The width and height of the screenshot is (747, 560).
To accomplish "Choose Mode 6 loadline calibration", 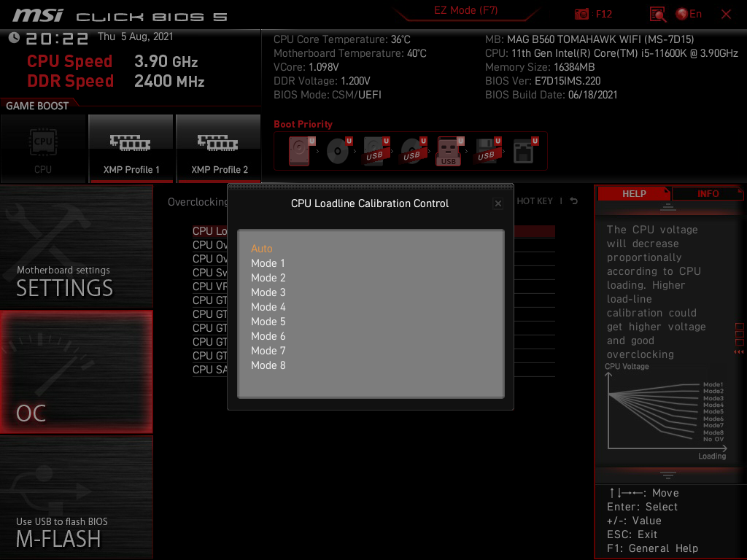I will coord(268,336).
